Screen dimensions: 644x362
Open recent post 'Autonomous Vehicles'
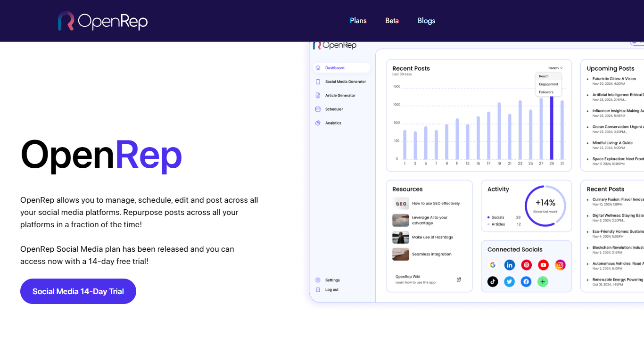click(618, 263)
